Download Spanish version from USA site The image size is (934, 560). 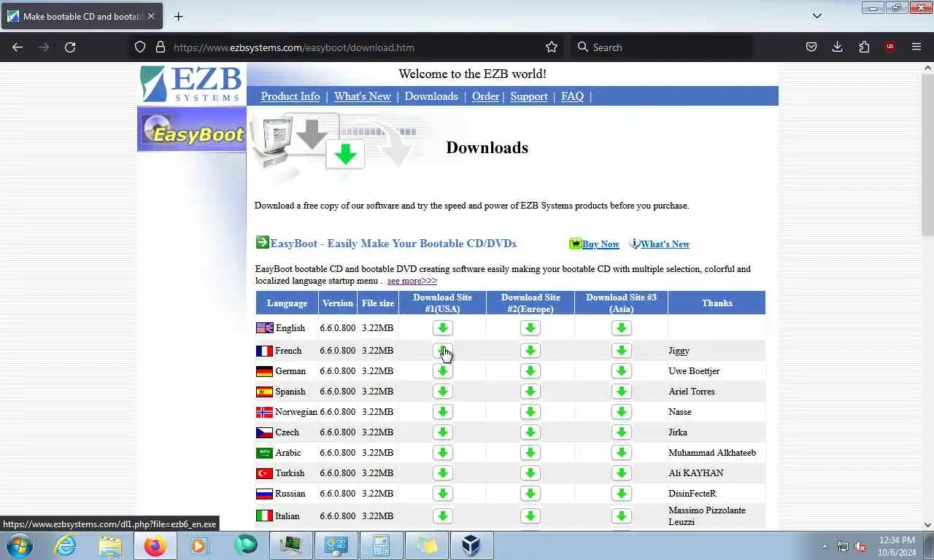442,392
